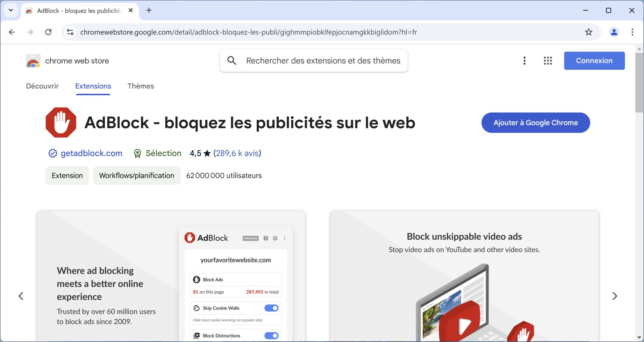
Task: Click Ajouter à Google Chrome button
Action: [x=536, y=123]
